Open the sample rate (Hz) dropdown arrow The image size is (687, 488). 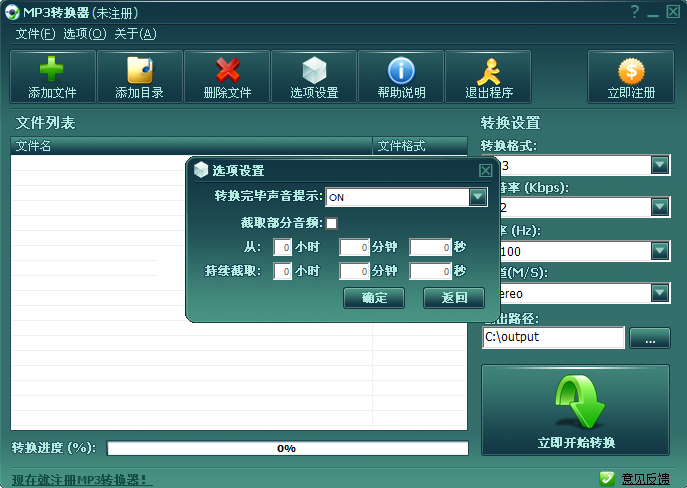click(660, 251)
